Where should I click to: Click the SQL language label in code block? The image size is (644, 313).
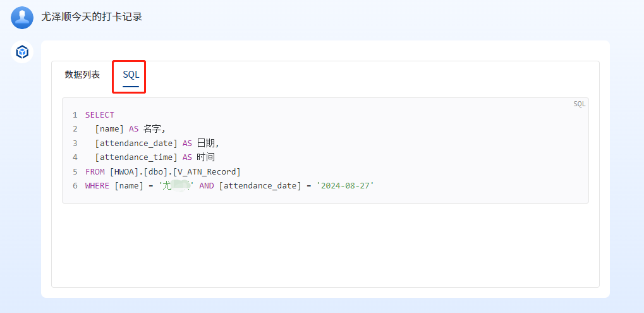579,104
